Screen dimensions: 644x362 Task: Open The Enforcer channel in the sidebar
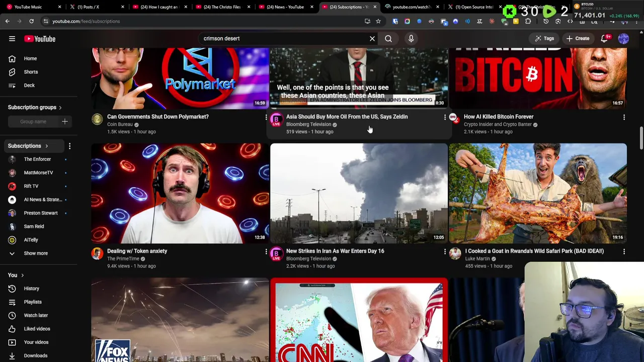pyautogui.click(x=38, y=159)
